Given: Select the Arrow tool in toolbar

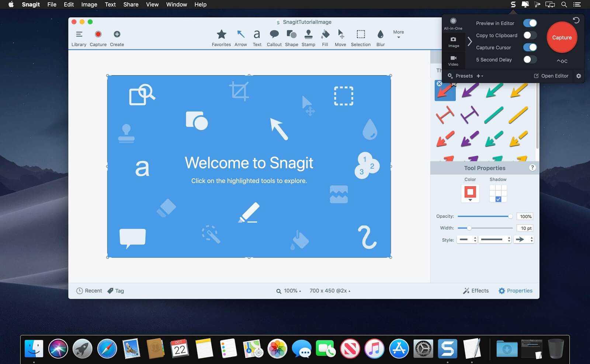Looking at the screenshot, I should [240, 38].
